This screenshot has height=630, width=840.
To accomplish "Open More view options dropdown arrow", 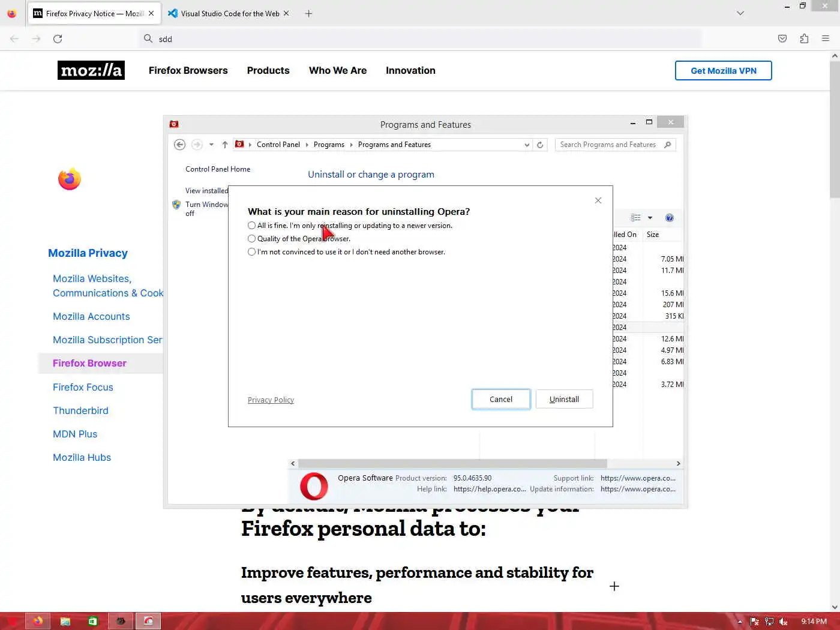I will [x=650, y=218].
